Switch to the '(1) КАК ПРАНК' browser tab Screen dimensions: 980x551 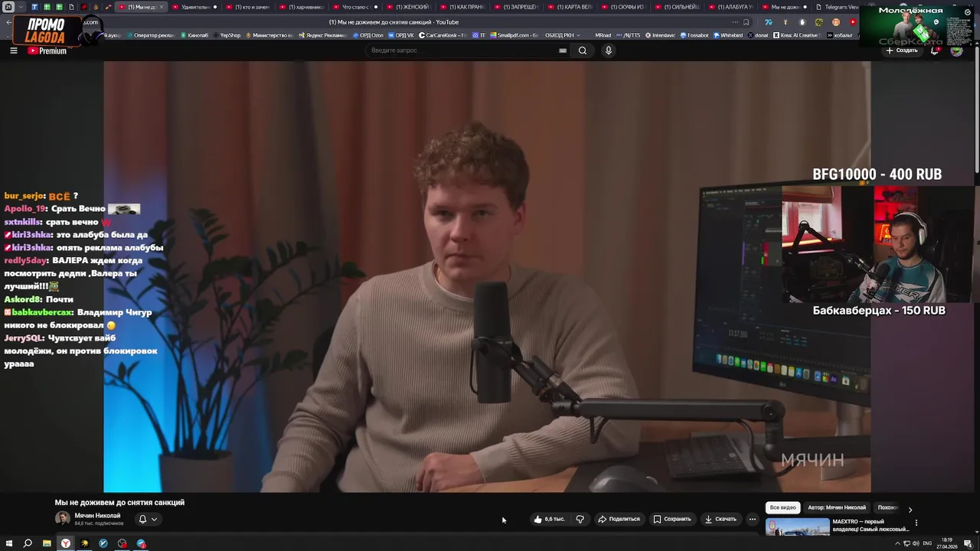[x=462, y=7]
